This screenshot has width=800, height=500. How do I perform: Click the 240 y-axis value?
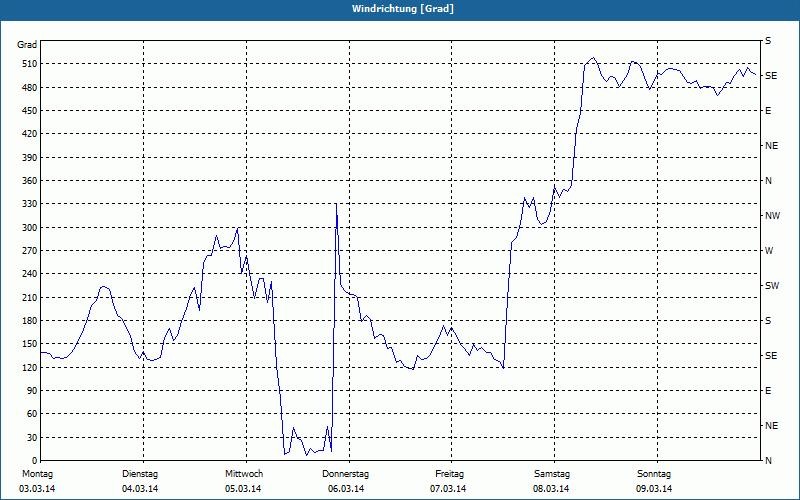tap(30, 274)
